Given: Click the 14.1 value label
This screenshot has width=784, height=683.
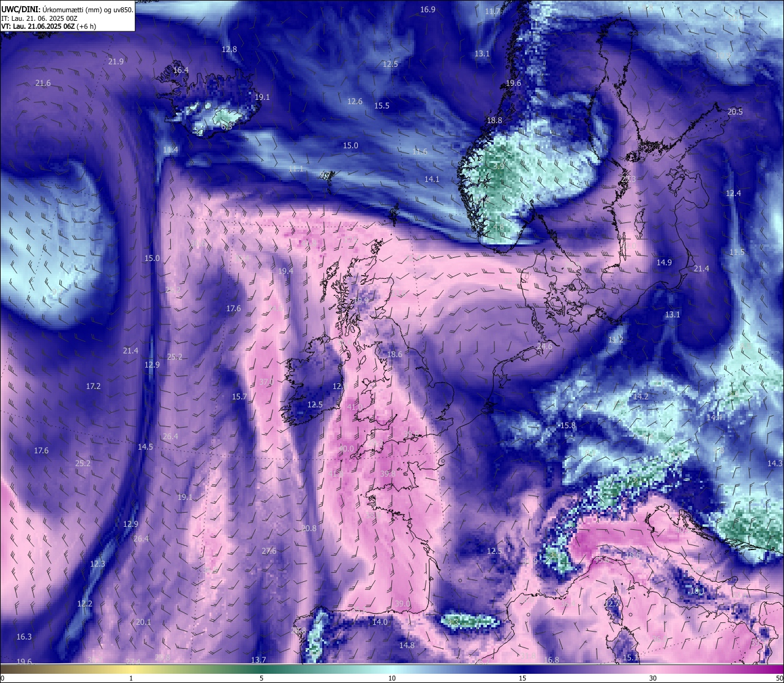Looking at the screenshot, I should tap(432, 179).
